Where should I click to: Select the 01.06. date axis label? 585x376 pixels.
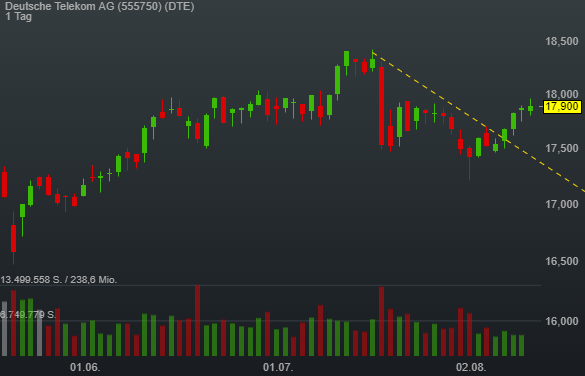[85, 367]
